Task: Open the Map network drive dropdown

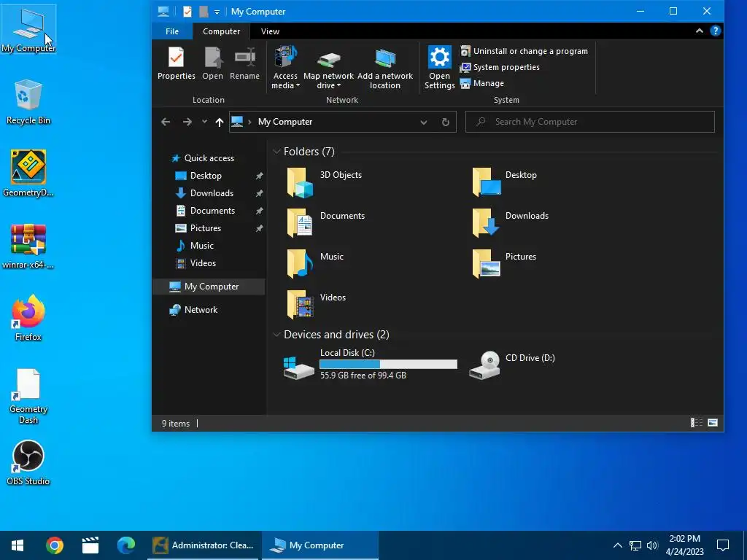Action: [x=329, y=68]
